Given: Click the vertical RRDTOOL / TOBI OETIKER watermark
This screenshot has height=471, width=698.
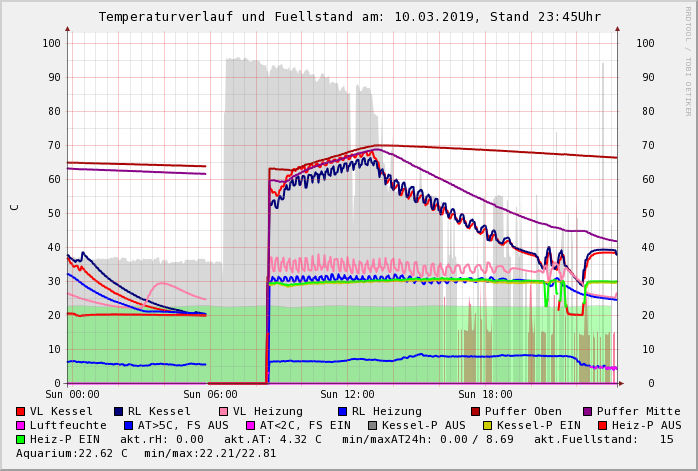Looking at the screenshot, I should click(688, 60).
